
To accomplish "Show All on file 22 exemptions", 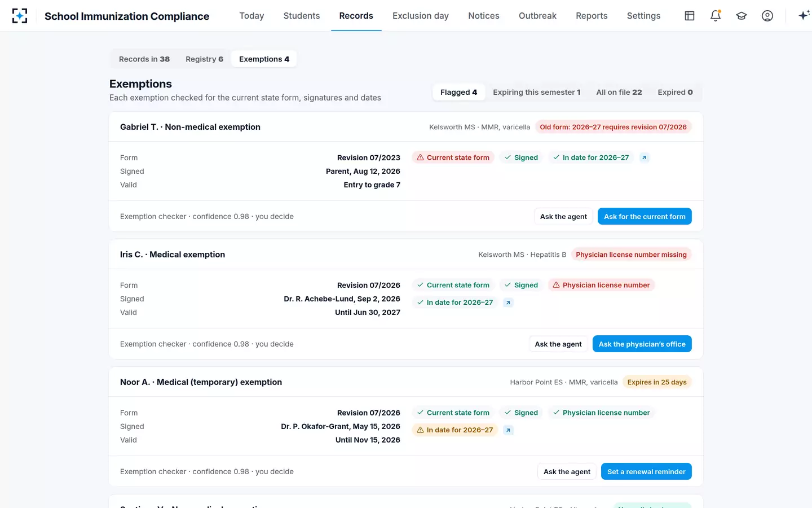I will (x=619, y=93).
